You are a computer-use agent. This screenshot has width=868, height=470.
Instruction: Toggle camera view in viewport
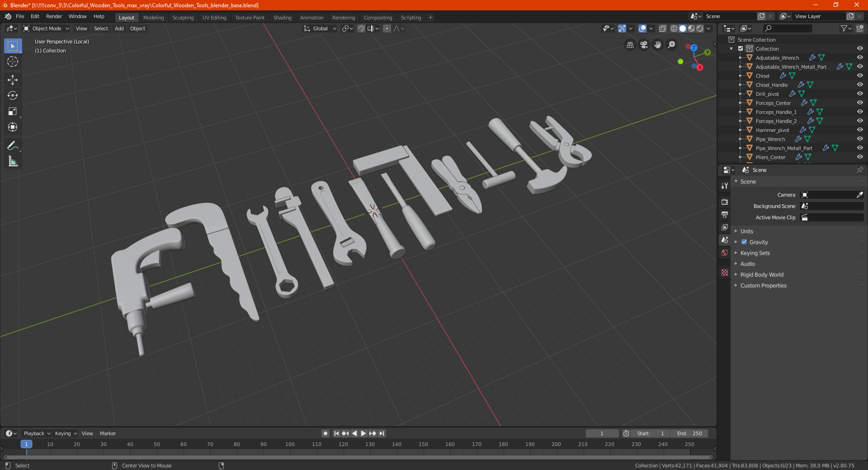coord(644,45)
